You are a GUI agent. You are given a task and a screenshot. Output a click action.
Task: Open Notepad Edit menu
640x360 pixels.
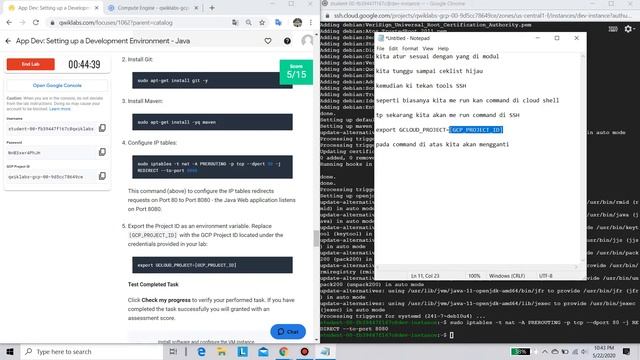click(x=393, y=48)
